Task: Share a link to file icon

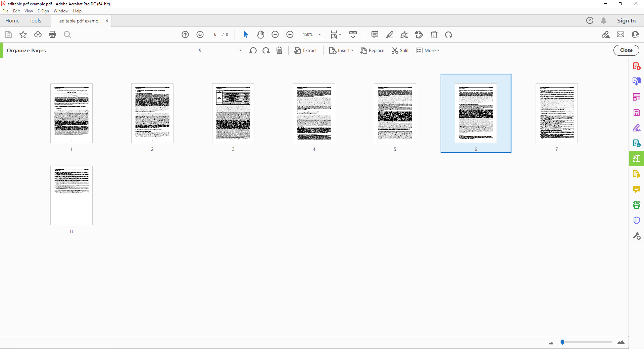Action: pos(606,35)
